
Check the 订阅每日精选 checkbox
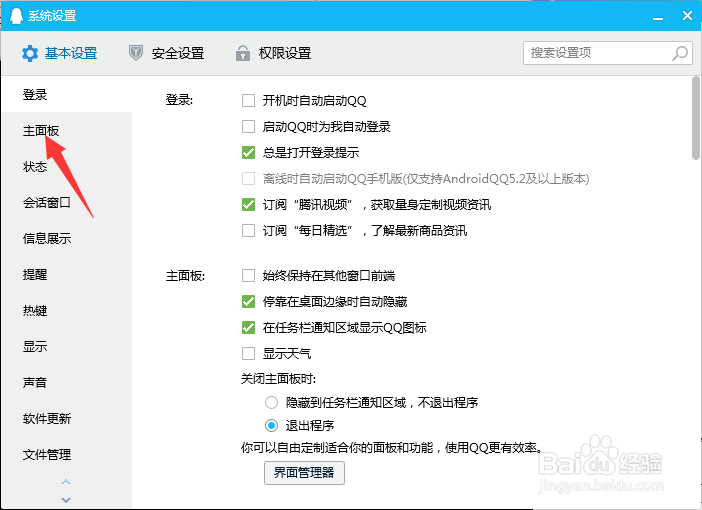(x=248, y=231)
